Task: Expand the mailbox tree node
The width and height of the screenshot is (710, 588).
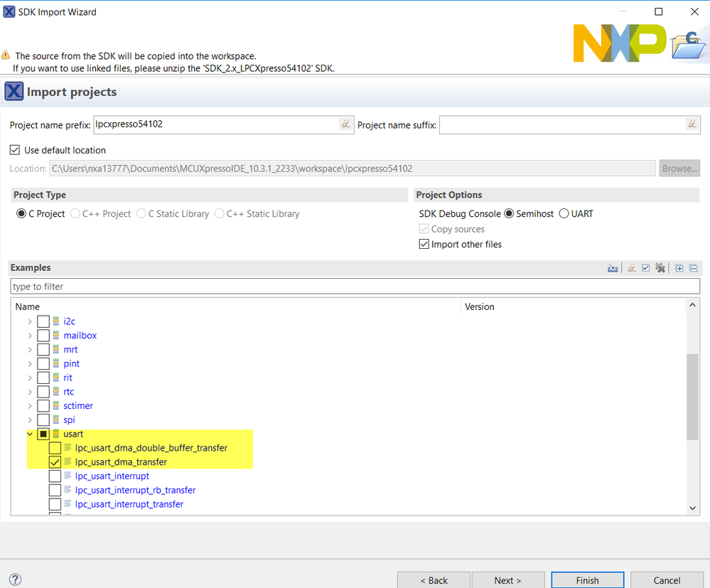Action: [x=30, y=336]
